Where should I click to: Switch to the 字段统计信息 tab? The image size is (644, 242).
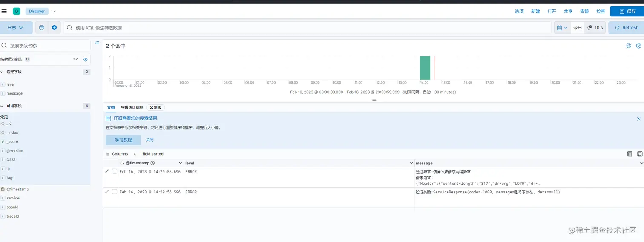(132, 107)
